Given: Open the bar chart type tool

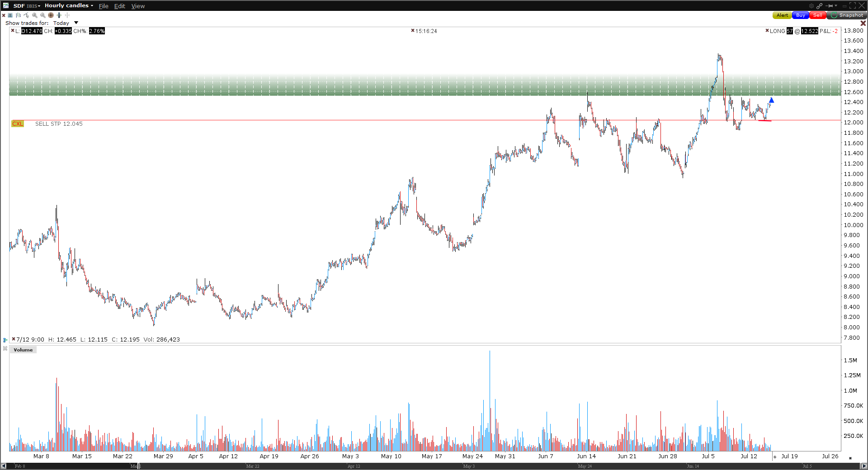Looking at the screenshot, I should click(19, 15).
